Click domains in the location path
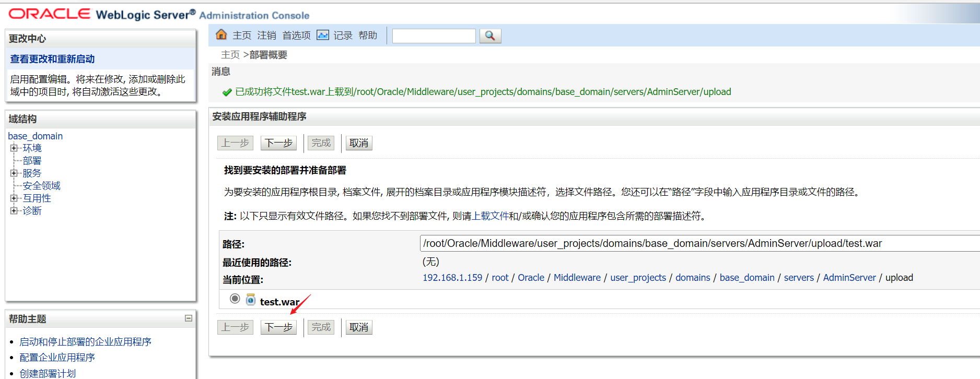The image size is (980, 379). (x=693, y=278)
